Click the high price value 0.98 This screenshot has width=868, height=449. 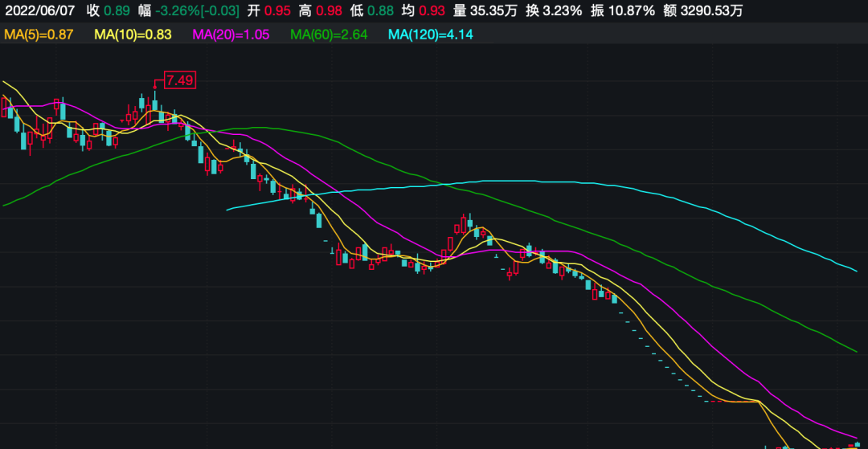[x=325, y=10]
